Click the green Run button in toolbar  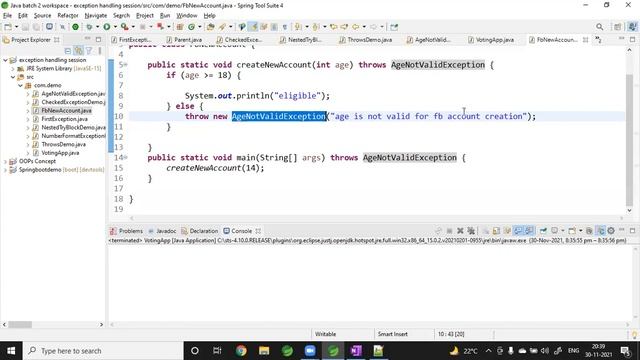click(107, 27)
